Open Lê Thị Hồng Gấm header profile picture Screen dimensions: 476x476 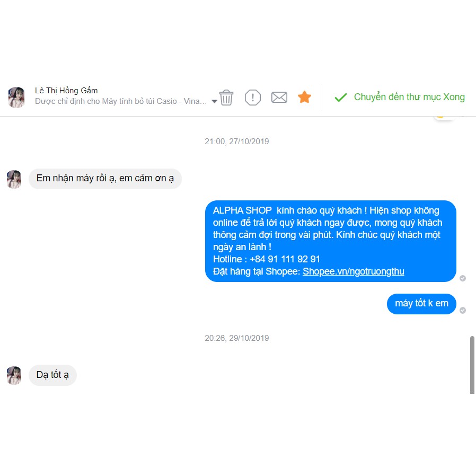click(x=16, y=97)
